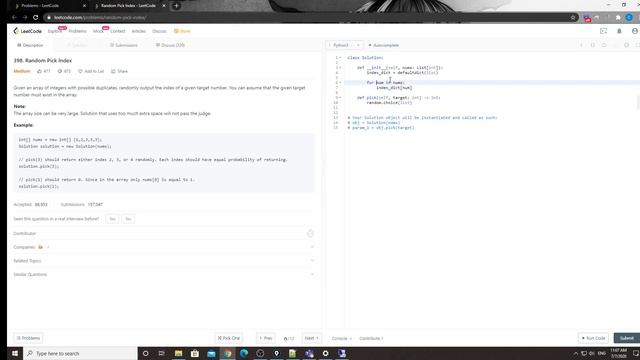The width and height of the screenshot is (640, 360).
Task: Toggle the Autocomplete option
Action: click(384, 45)
